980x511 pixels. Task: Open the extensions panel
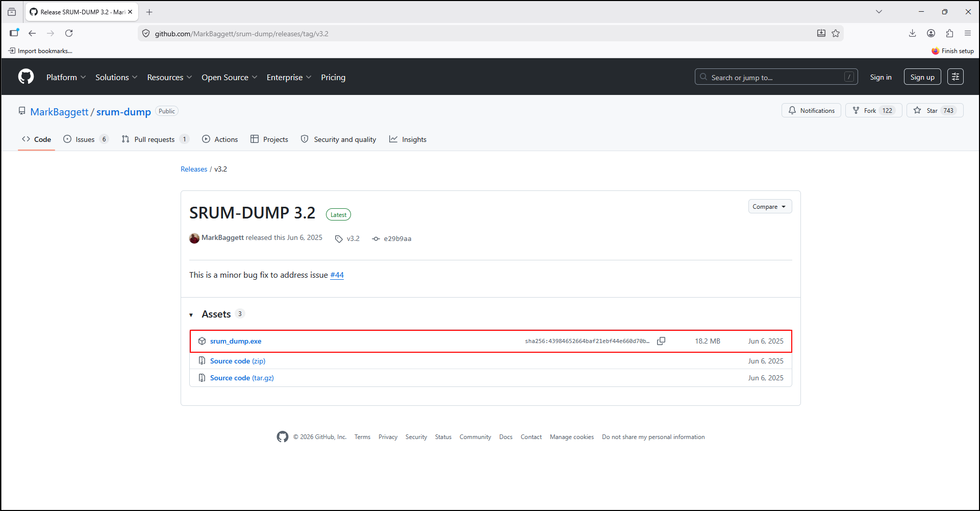949,34
